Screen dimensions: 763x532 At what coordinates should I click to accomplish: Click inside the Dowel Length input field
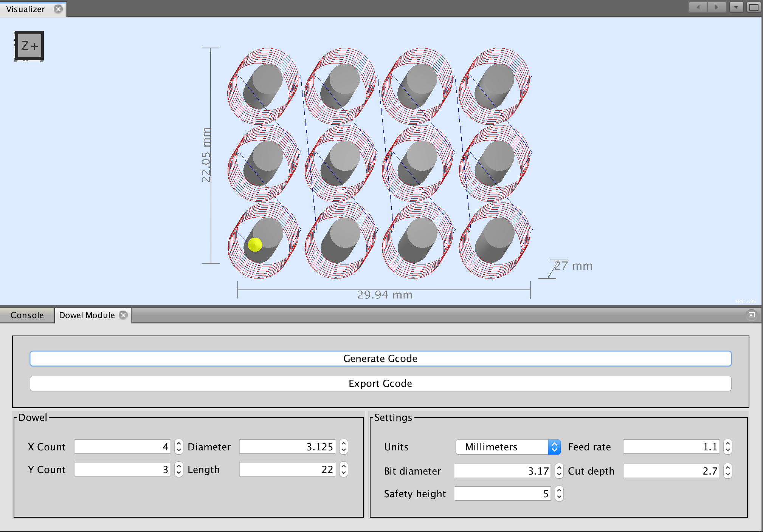pos(287,469)
